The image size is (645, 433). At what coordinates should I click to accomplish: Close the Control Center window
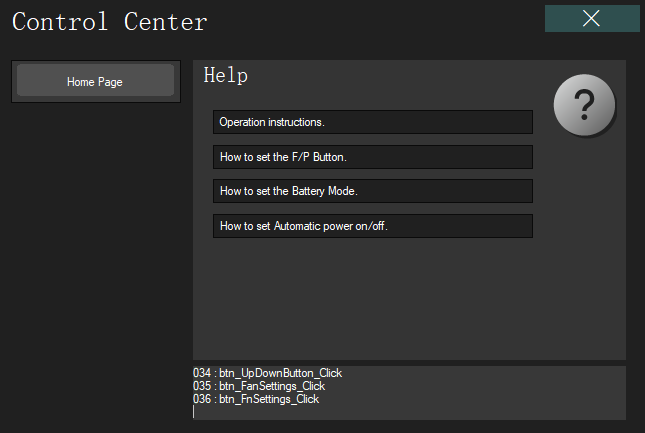[x=592, y=18]
